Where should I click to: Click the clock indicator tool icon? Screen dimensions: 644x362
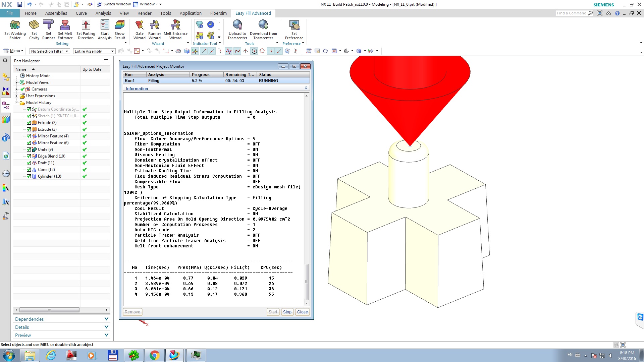pos(211,24)
